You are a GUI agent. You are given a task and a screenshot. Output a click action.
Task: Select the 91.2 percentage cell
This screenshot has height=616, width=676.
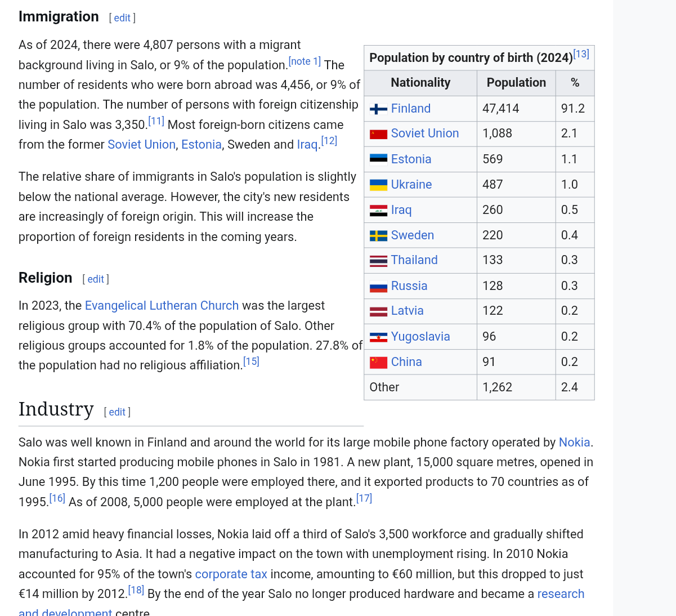[x=575, y=109]
